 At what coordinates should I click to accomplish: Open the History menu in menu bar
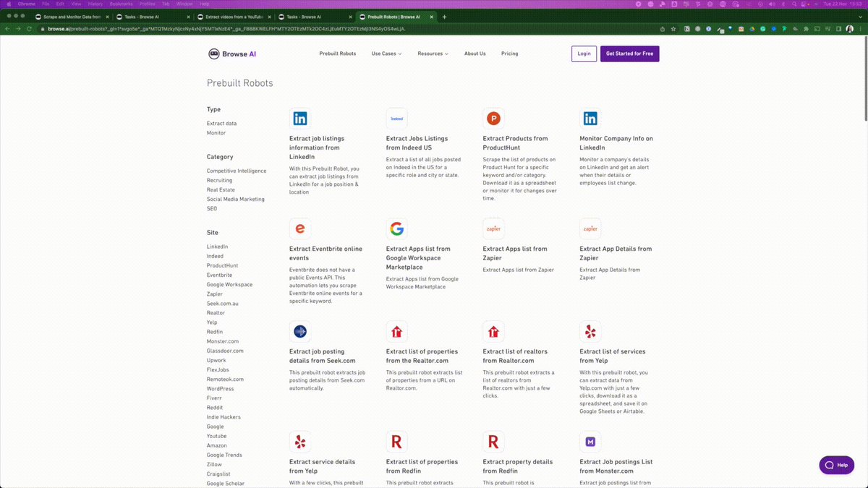pos(95,4)
